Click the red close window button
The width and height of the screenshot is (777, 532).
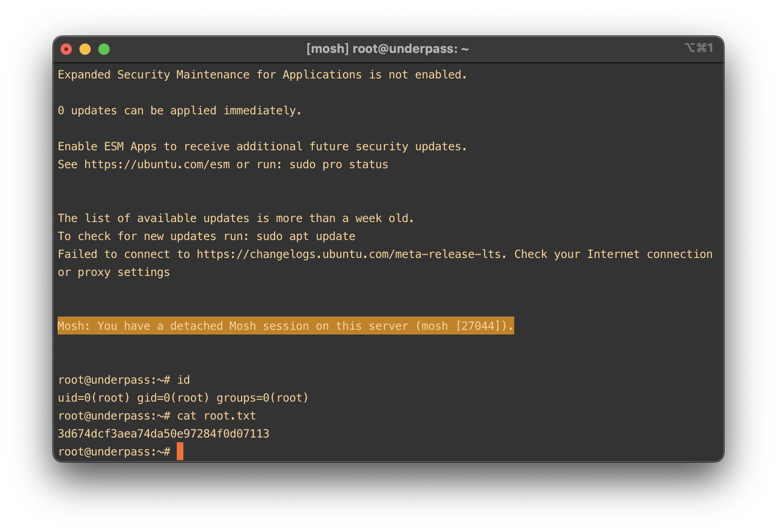point(66,49)
